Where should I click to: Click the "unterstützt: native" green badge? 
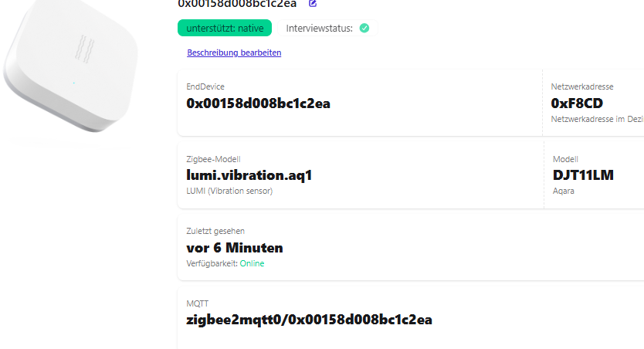click(224, 29)
